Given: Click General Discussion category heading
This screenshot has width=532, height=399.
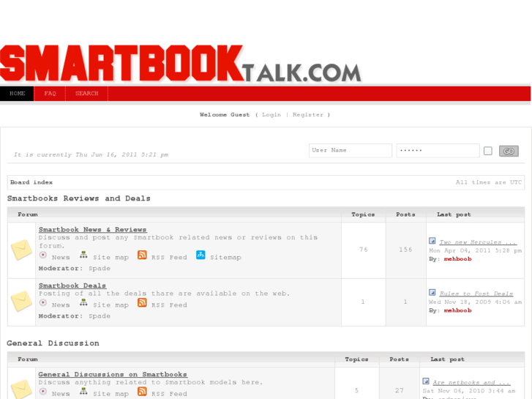Looking at the screenshot, I should tap(53, 343).
